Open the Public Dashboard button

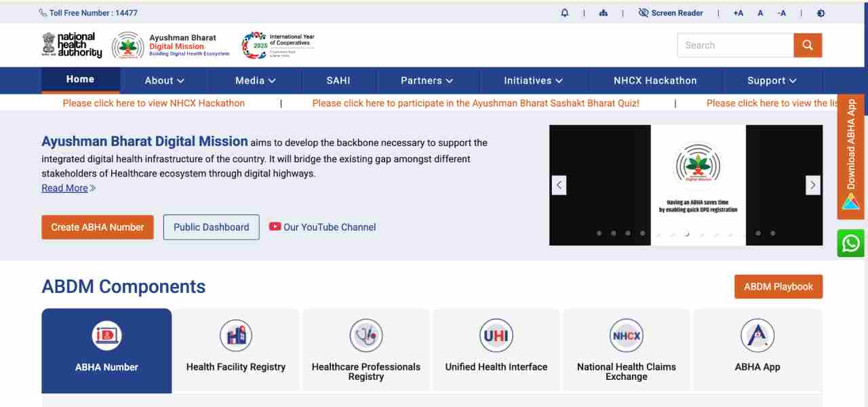[x=212, y=227]
